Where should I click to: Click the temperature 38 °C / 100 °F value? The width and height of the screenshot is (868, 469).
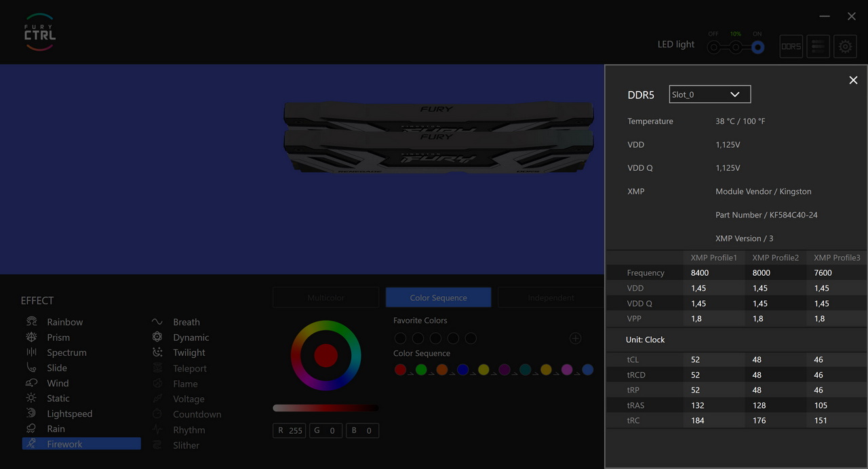pyautogui.click(x=740, y=121)
